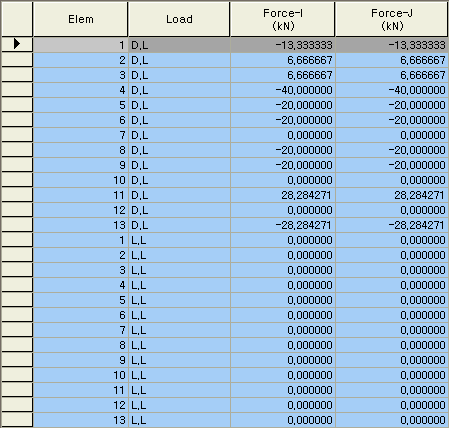The width and height of the screenshot is (449, 428).
Task: Click the D,L load cell of element 7
Action: coord(179,135)
